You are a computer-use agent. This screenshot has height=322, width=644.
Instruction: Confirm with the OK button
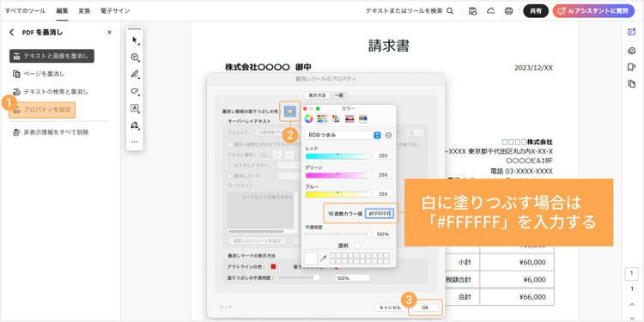pyautogui.click(x=426, y=307)
